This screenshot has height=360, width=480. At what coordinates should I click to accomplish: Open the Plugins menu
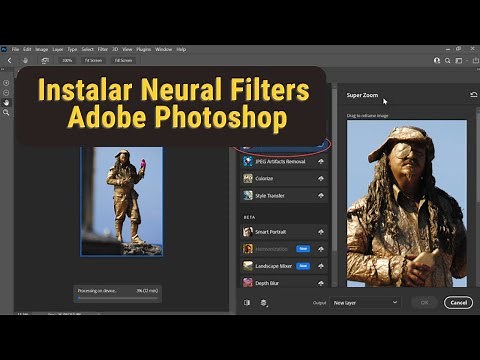tap(143, 49)
